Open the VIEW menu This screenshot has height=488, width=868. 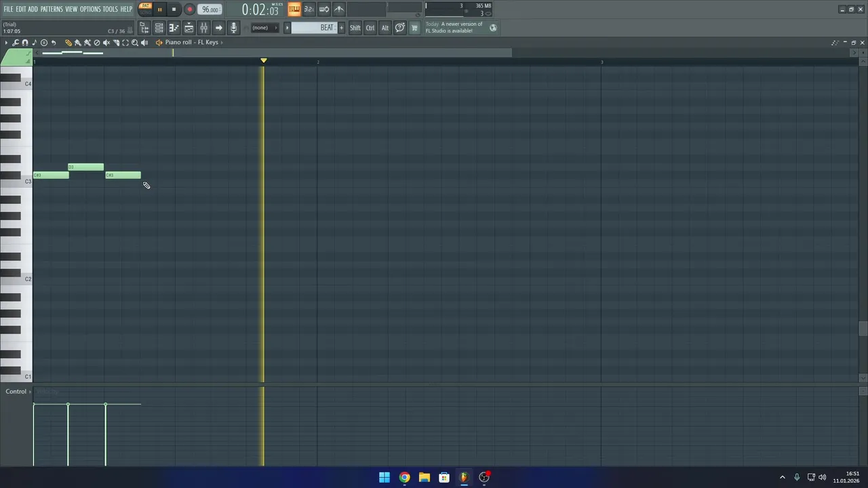(71, 9)
